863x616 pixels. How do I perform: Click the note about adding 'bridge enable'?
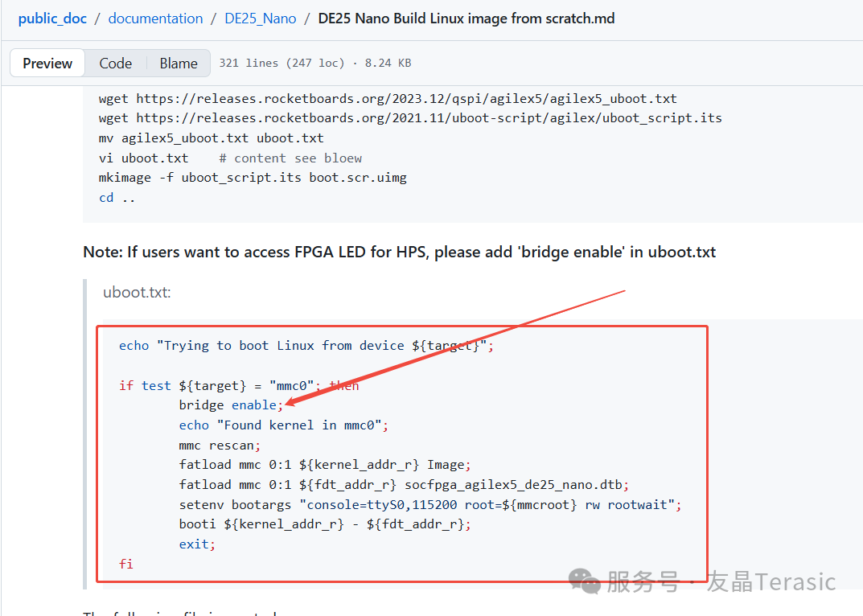[x=399, y=253]
